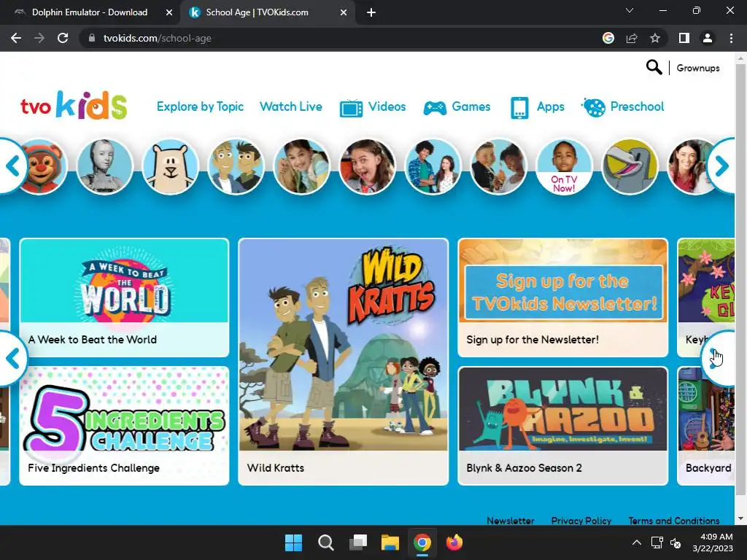This screenshot has width=747, height=560.
Task: Open the Chrome profile icon
Action: (x=708, y=38)
